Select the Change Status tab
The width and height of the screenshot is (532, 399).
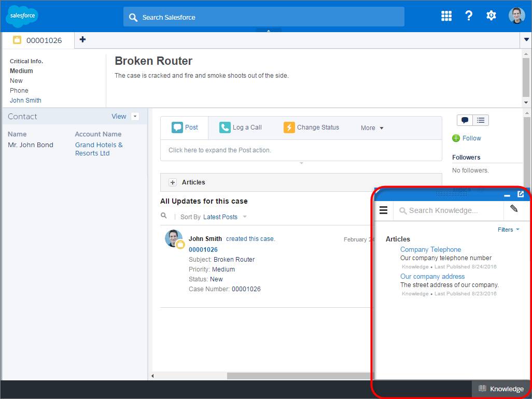tap(311, 127)
